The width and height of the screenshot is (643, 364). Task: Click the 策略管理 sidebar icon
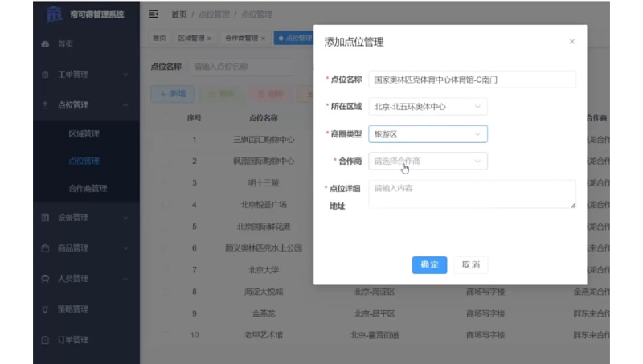pos(45,309)
